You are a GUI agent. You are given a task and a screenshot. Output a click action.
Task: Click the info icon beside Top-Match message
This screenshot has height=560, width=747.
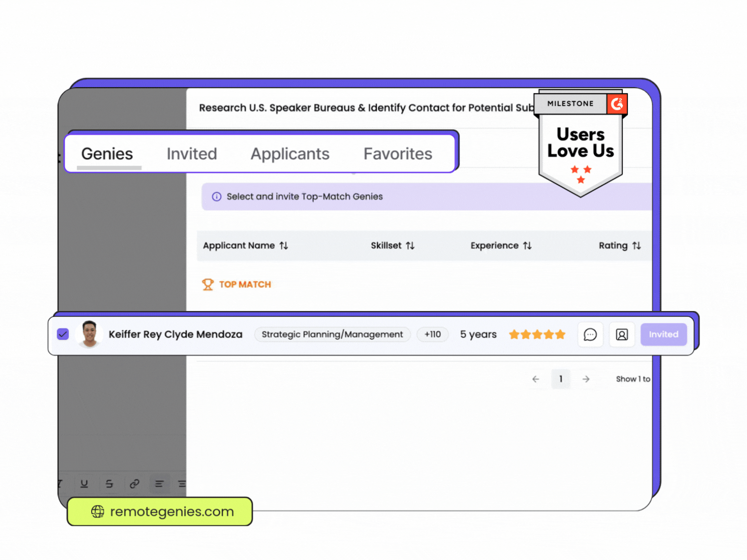point(216,197)
